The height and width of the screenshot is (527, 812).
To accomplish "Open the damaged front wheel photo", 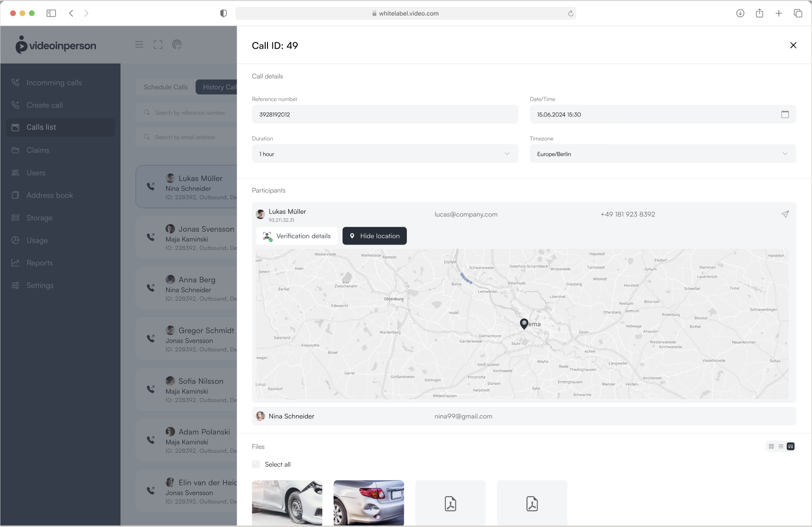I will click(287, 503).
